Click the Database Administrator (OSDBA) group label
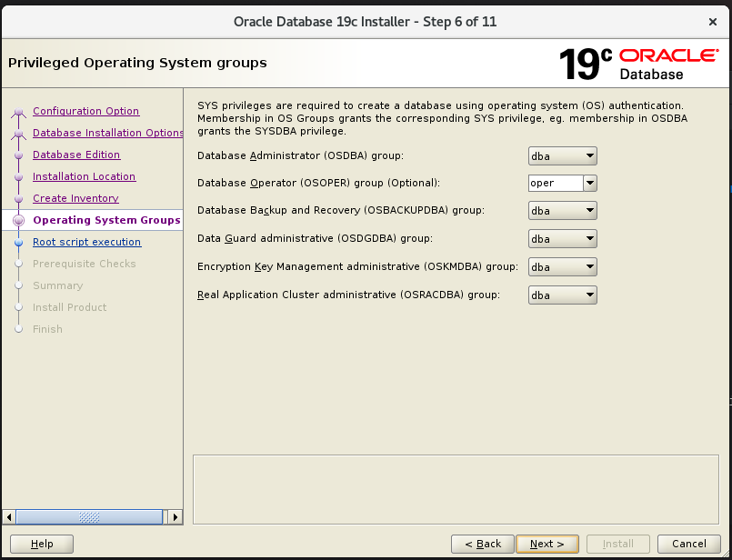This screenshot has width=732, height=560. pos(301,155)
